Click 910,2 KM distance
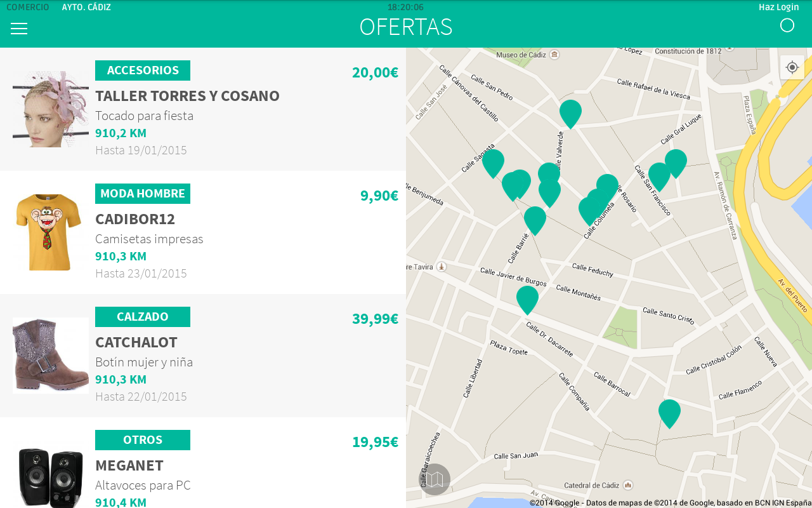Image resolution: width=812 pixels, height=508 pixels. click(121, 133)
